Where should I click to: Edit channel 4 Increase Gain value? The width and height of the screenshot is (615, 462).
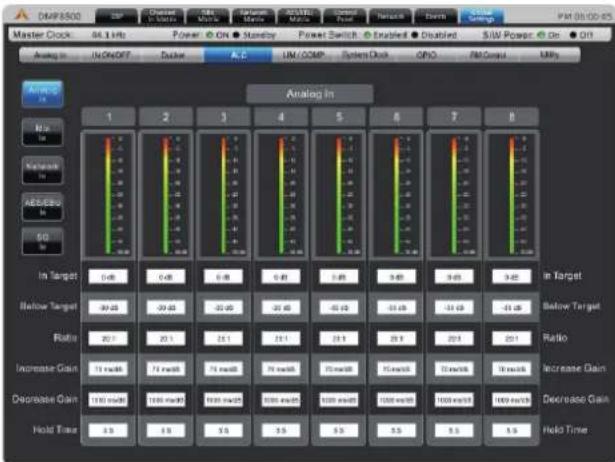pos(281,369)
